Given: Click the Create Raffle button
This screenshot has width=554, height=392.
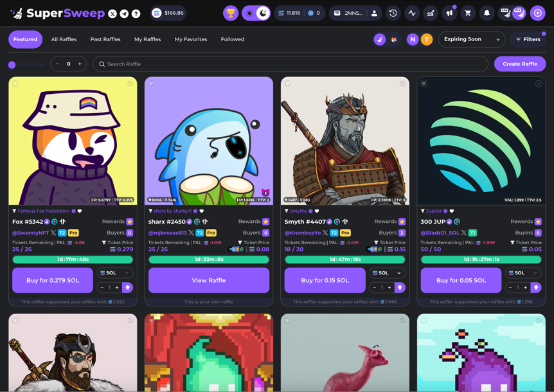Looking at the screenshot, I should 520,64.
